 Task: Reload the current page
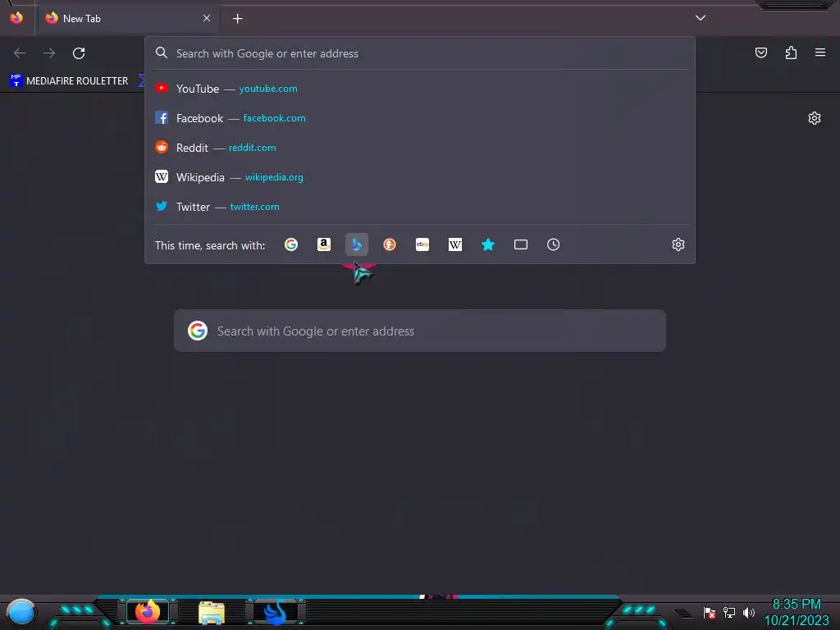point(79,53)
